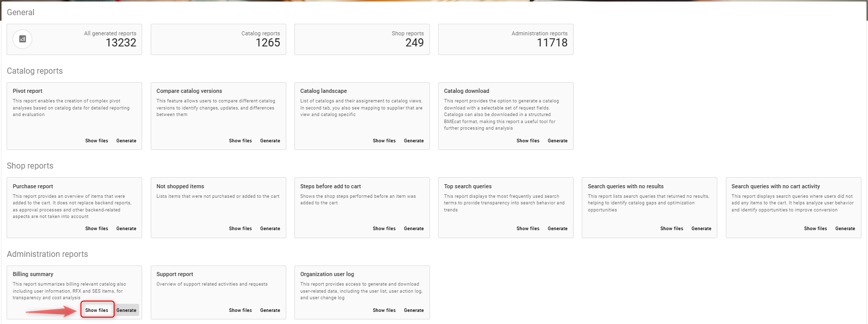Show files for Catalog download report
Image resolution: width=868 pixels, height=324 pixels.
(x=528, y=141)
